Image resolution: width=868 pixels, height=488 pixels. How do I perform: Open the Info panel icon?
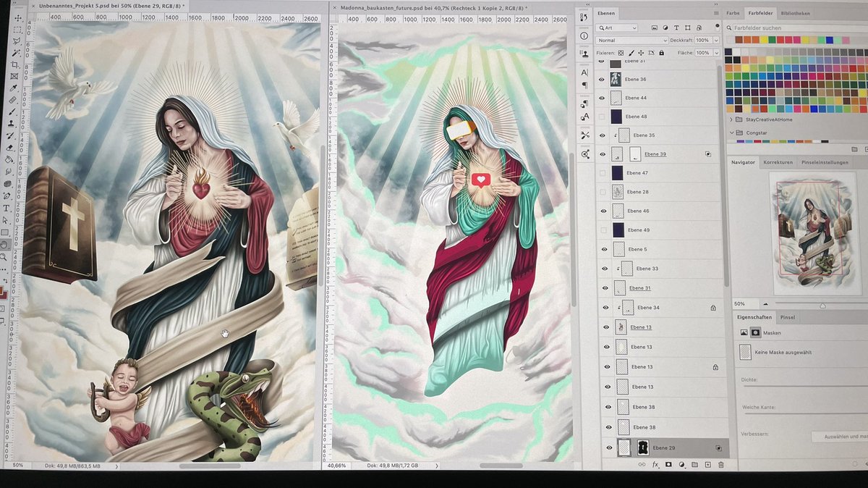584,35
